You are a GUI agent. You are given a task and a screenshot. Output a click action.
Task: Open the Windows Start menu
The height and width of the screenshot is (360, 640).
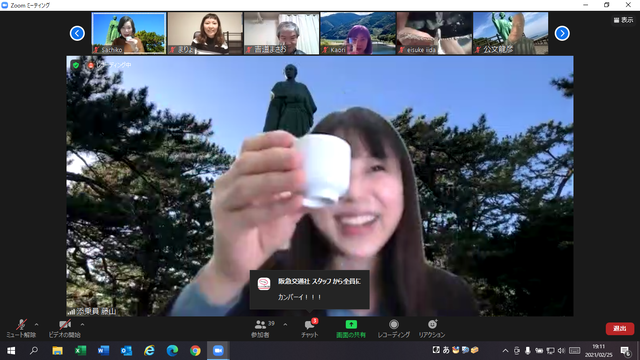pos(11,351)
